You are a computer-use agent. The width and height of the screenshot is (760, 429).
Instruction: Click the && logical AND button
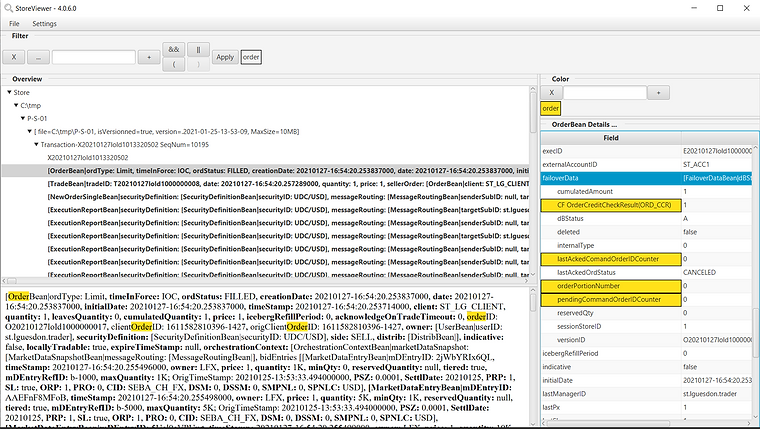[x=174, y=49]
